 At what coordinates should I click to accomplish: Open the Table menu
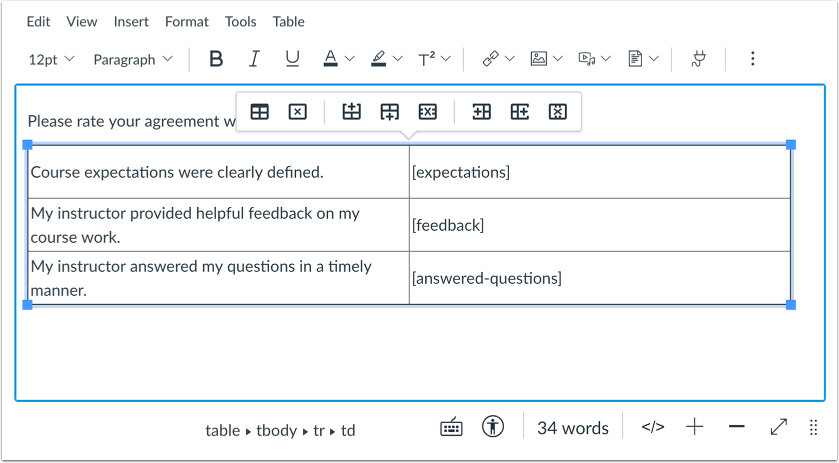[288, 21]
